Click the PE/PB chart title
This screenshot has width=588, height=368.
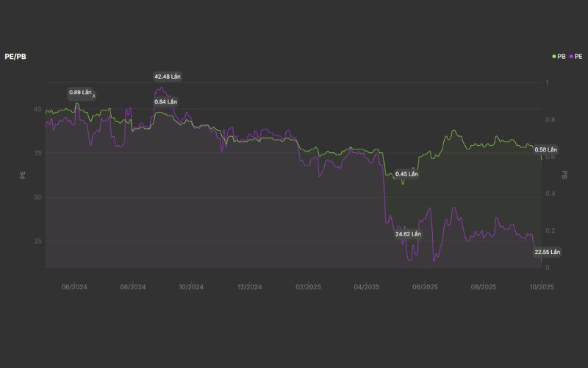15,57
